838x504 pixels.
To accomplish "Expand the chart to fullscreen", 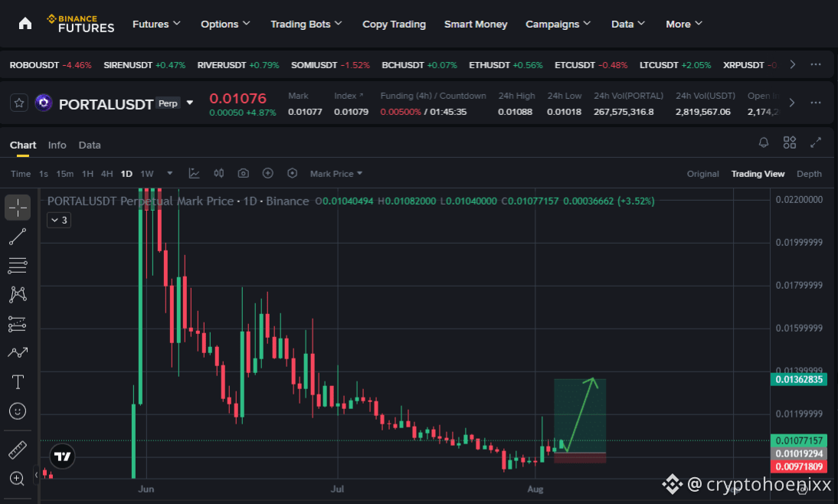I will (816, 142).
